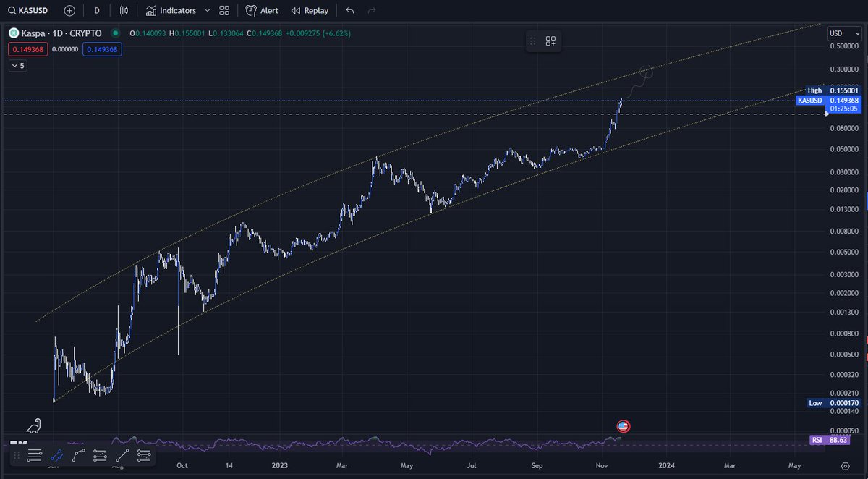Click the red sell price 0.149368
868x479 pixels.
pyautogui.click(x=27, y=49)
